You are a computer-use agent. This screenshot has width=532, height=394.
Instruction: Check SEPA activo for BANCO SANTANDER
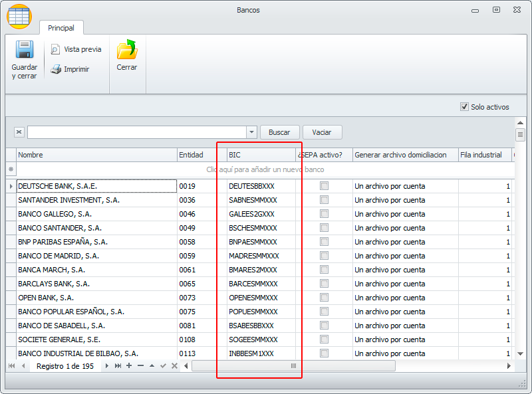tap(324, 227)
